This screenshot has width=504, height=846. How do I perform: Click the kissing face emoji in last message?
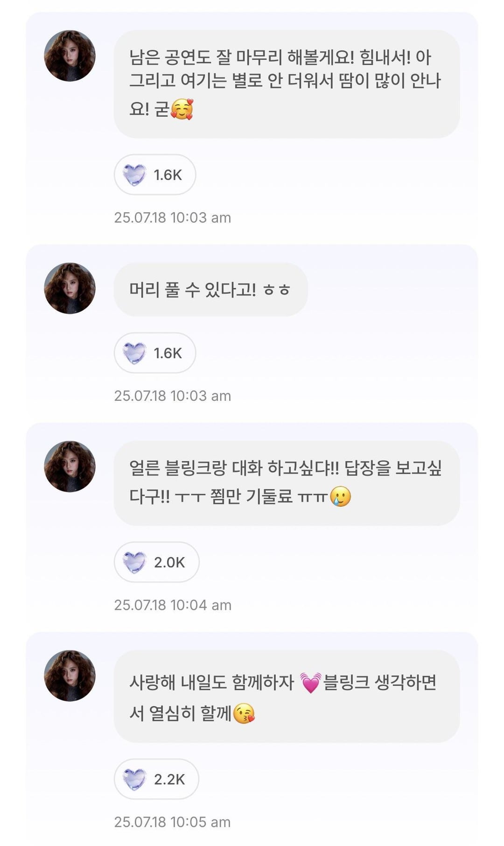pos(244,714)
